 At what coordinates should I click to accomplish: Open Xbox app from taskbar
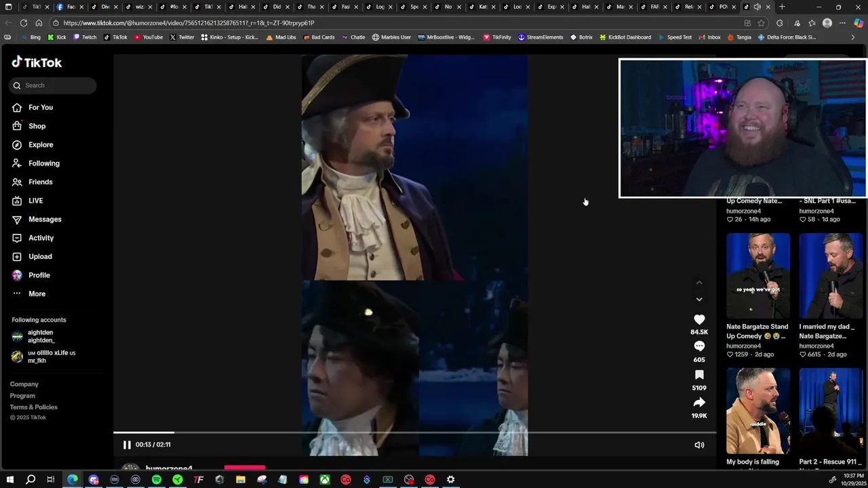pos(325,480)
